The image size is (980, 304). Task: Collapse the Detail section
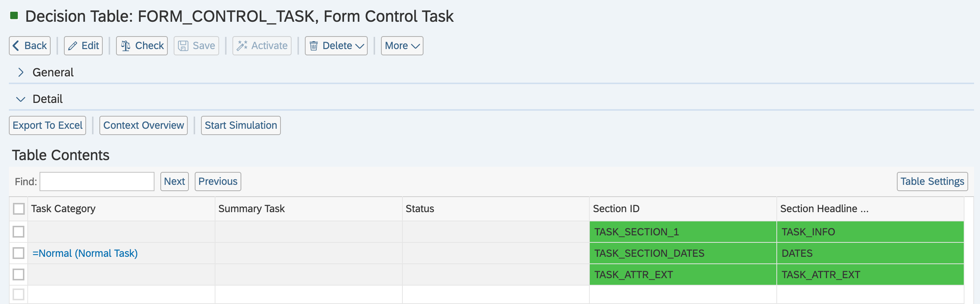(21, 99)
